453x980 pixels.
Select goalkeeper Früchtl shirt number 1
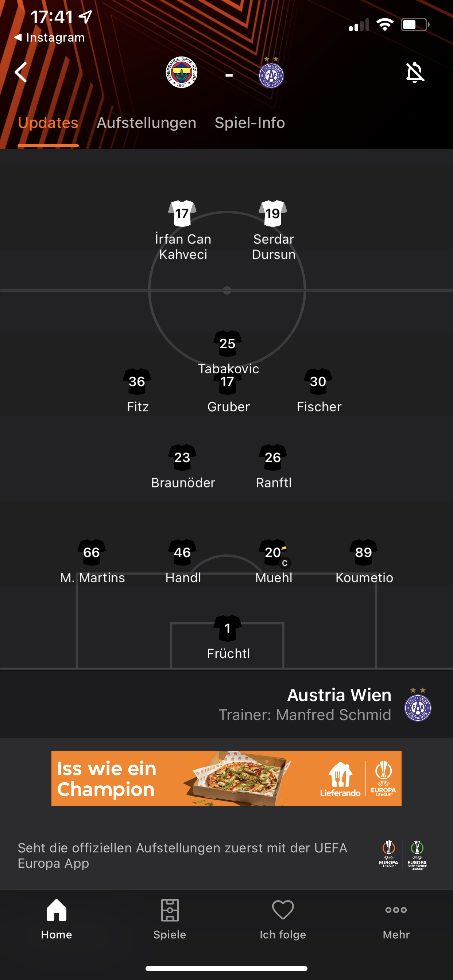pos(227,628)
